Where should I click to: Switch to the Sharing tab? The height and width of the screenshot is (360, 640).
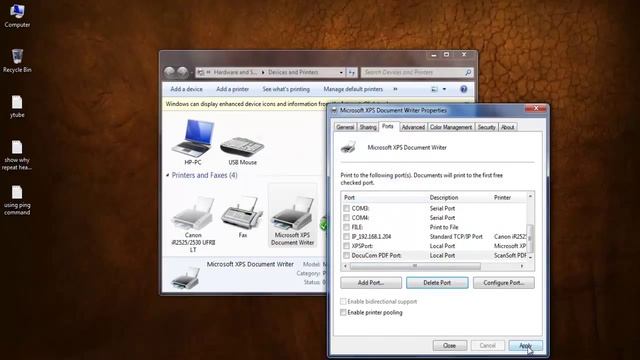(368, 127)
